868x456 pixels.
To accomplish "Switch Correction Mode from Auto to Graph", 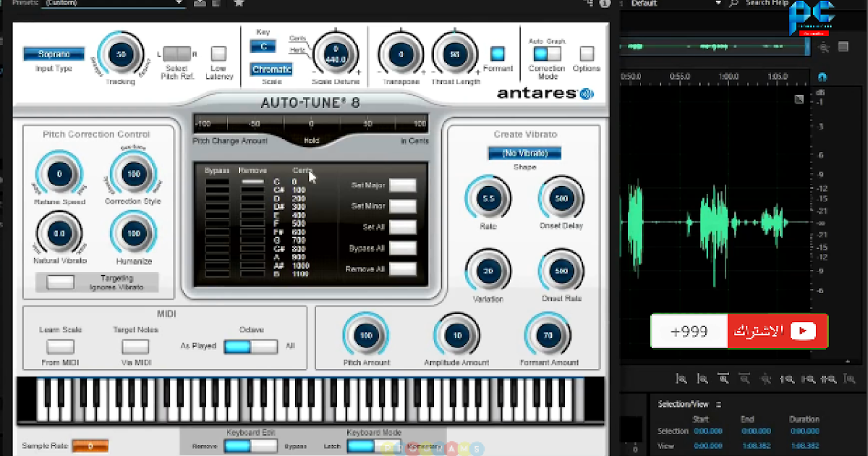I will click(553, 54).
